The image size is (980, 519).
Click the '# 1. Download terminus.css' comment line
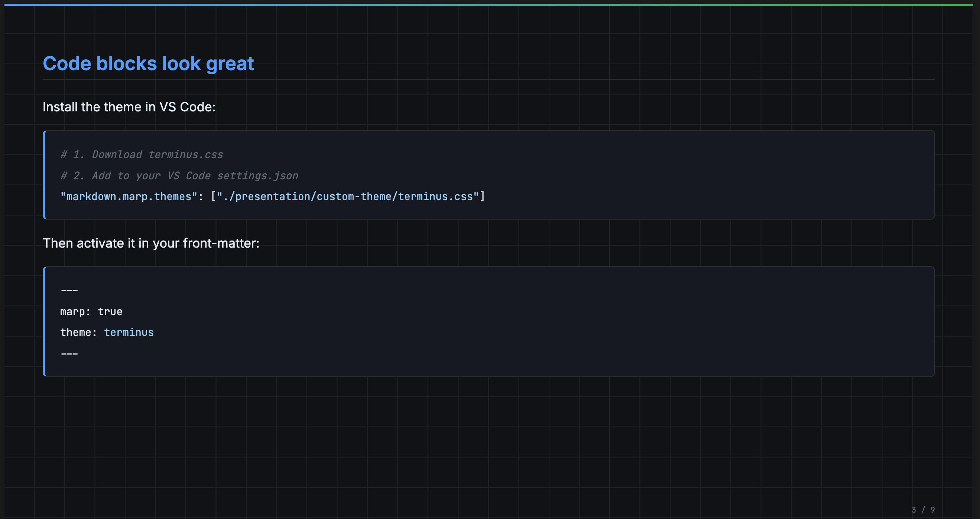(142, 154)
